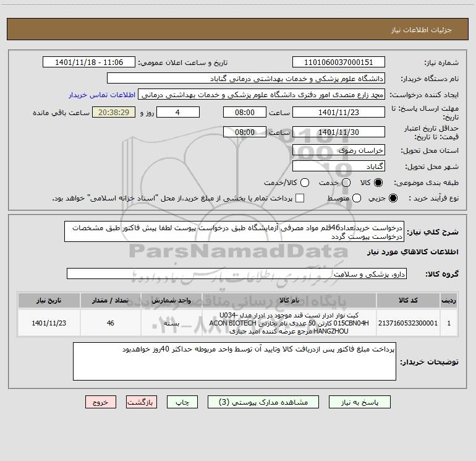476x461 pixels.
Task: Click the گروه کالا field دارو، پزشکی و سلامت
Action: [x=237, y=274]
